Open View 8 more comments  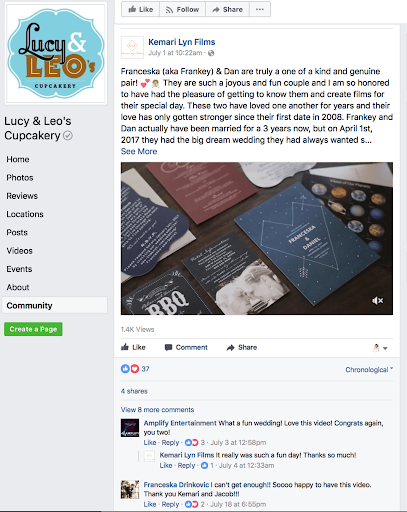[x=157, y=410]
